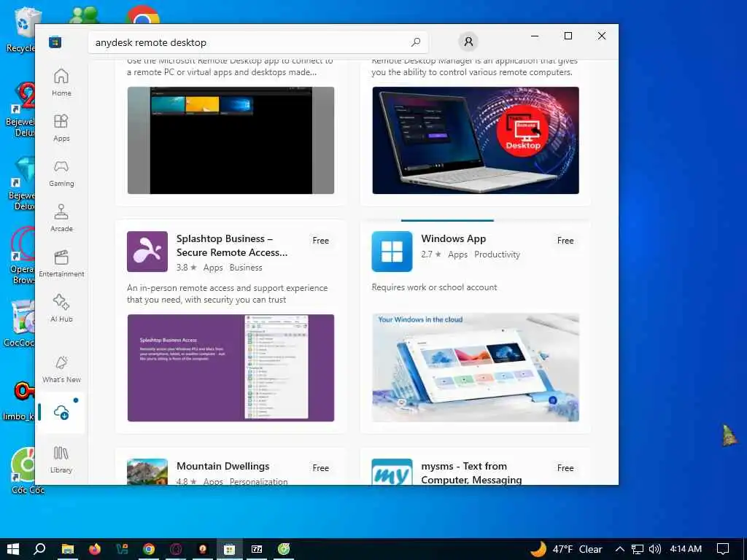Image resolution: width=747 pixels, height=560 pixels.
Task: Open the network icon in the system tray
Action: pyautogui.click(x=638, y=549)
